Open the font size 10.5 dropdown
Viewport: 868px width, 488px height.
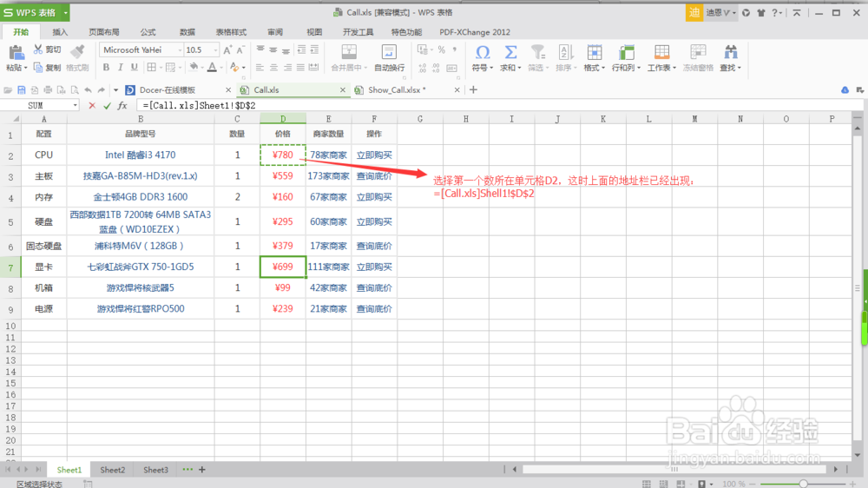(215, 49)
